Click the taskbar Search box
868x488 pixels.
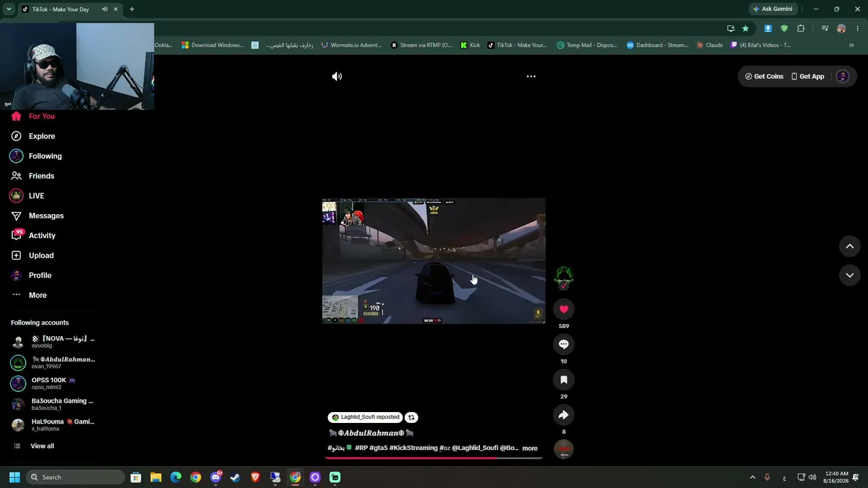(x=75, y=477)
